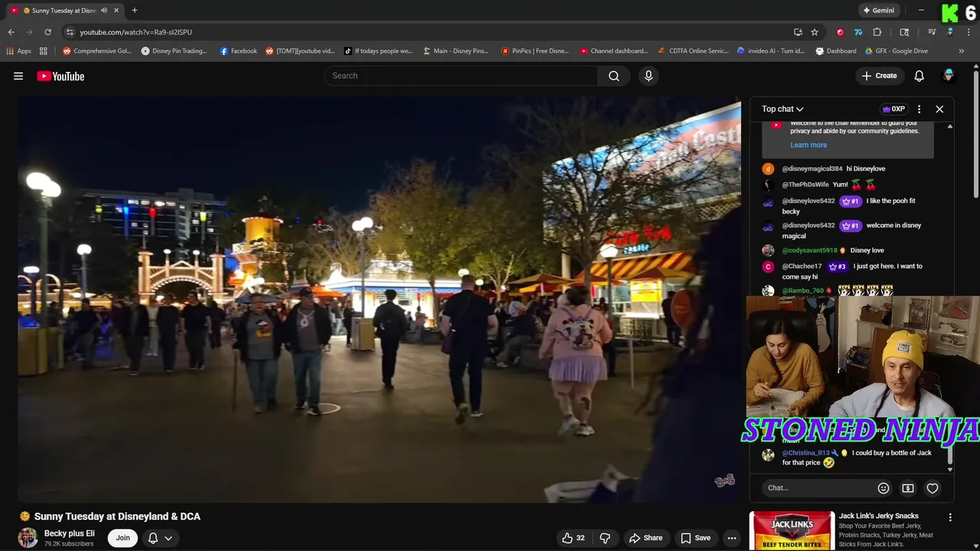
Task: Close the live chat panel
Action: (939, 109)
